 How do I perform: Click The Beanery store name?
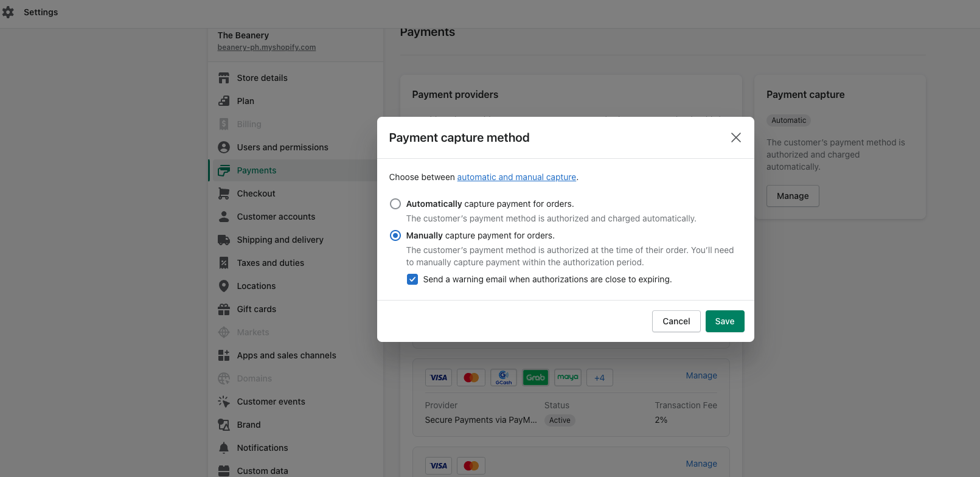pos(243,35)
